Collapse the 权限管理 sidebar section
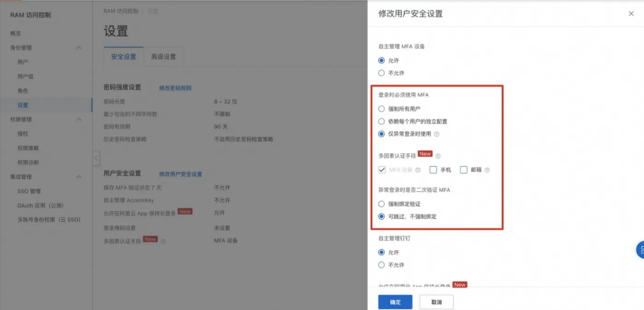644x310 pixels. tap(79, 120)
